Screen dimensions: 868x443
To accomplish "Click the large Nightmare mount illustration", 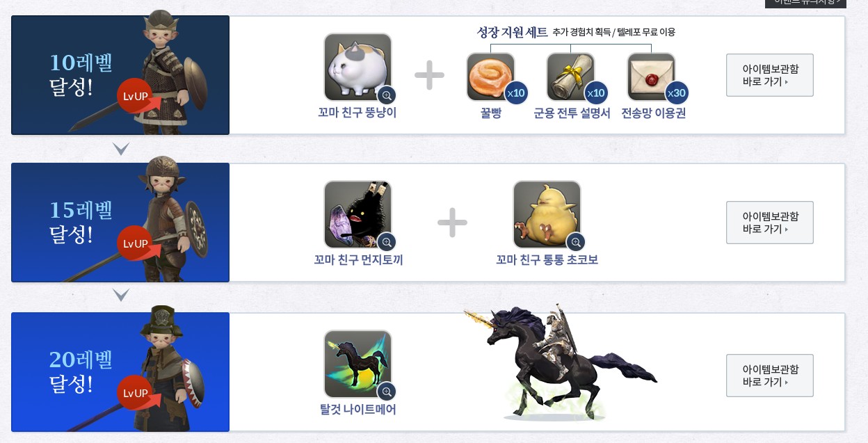I will tap(560, 362).
